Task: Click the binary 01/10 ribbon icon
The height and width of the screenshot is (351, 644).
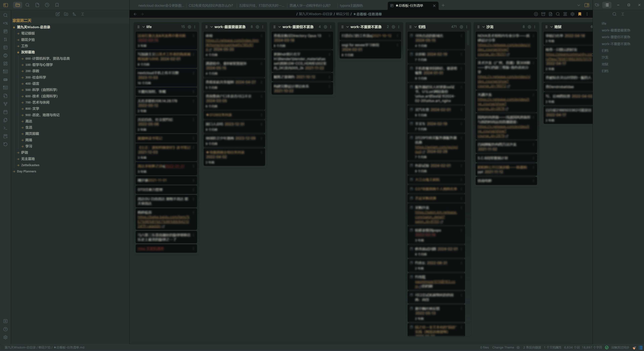Action: click(5, 39)
